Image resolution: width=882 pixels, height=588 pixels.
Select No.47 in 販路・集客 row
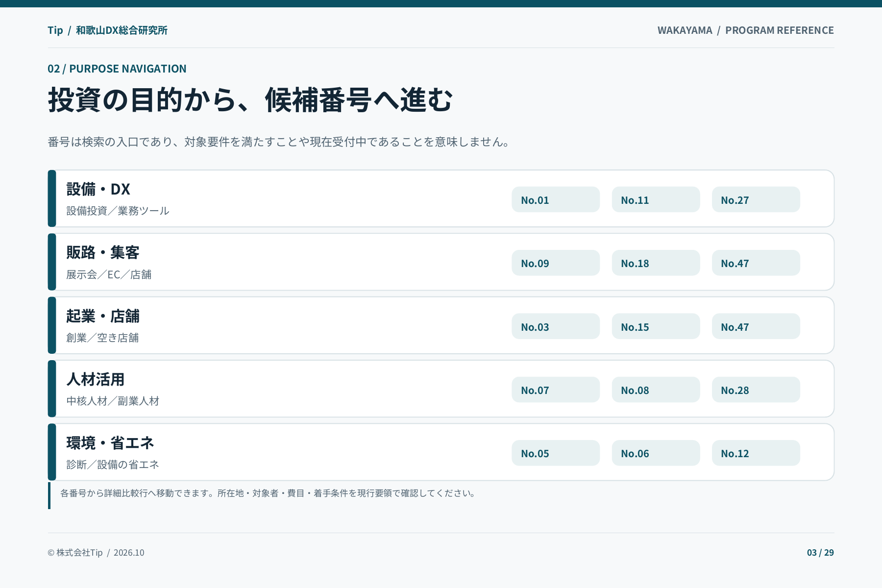[x=756, y=263]
